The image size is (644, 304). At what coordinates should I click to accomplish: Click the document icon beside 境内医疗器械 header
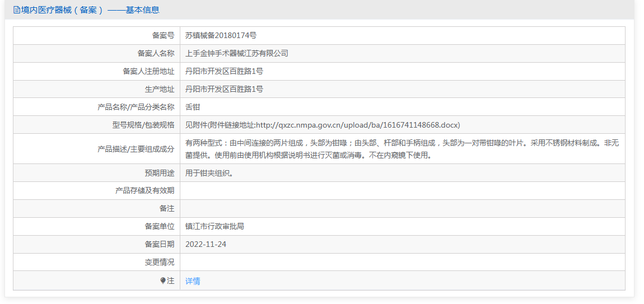16,10
